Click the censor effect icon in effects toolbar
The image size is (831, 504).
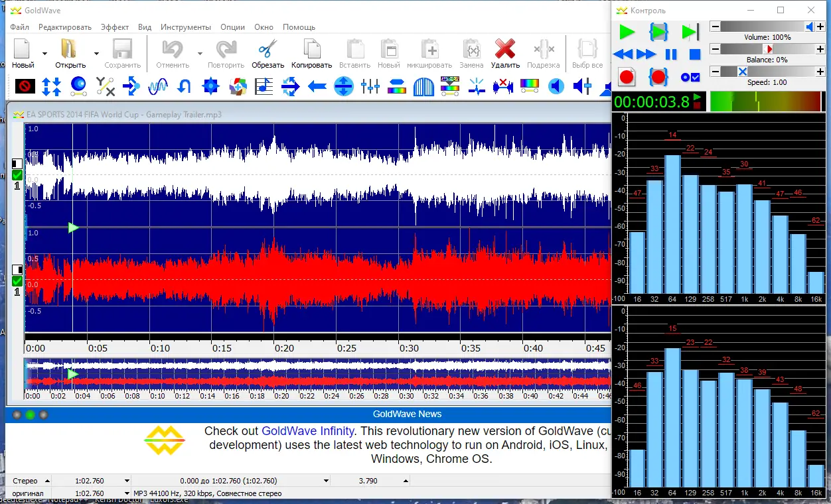[25, 86]
